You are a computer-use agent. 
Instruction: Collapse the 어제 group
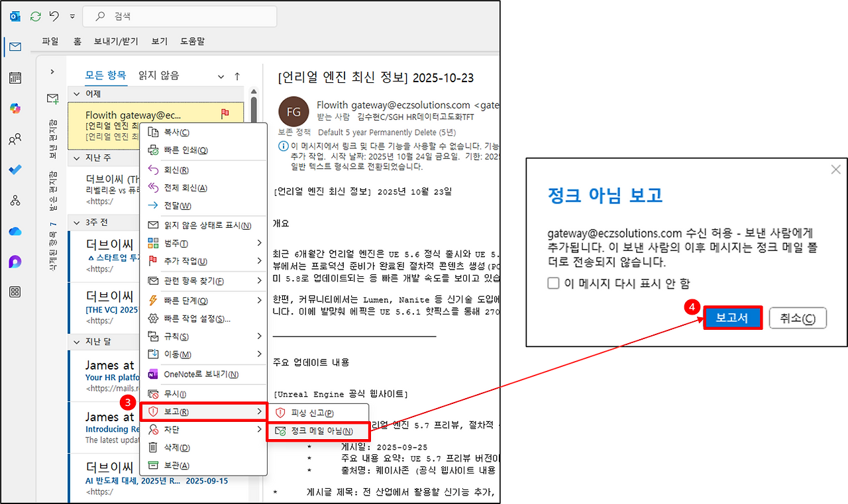pyautogui.click(x=76, y=94)
